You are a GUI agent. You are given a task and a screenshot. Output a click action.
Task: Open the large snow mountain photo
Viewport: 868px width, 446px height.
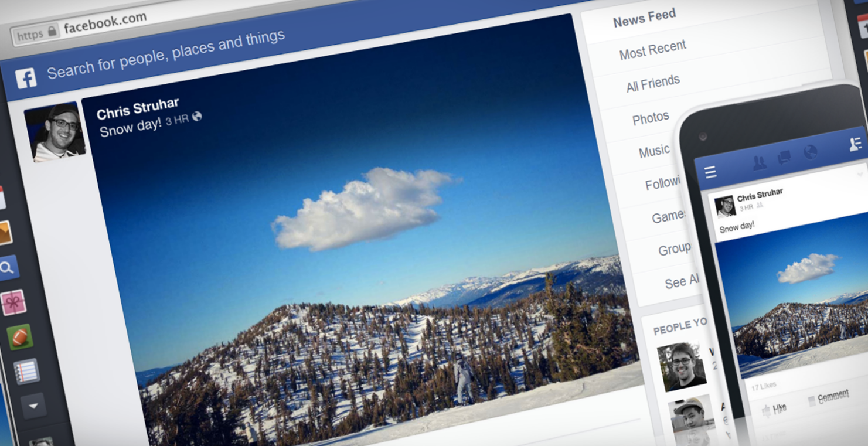[363, 234]
